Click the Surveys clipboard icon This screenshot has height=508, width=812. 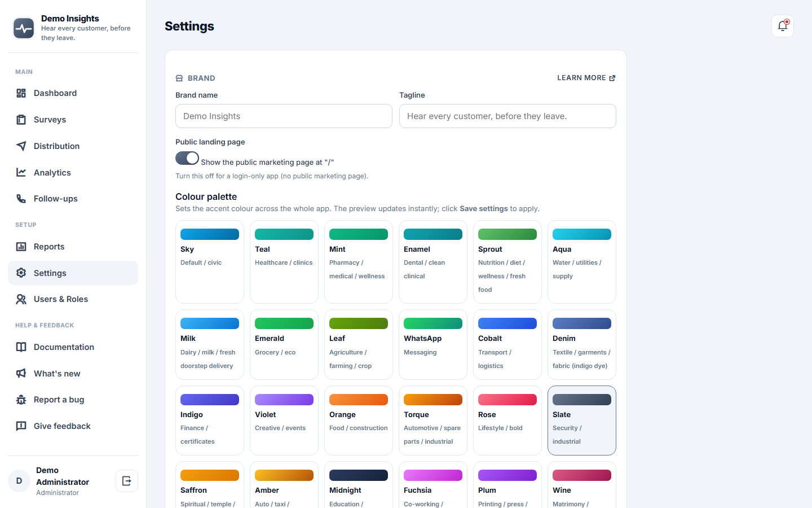click(x=21, y=120)
